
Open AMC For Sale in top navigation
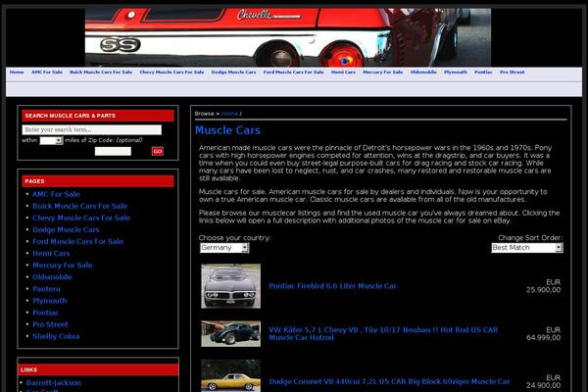[x=47, y=72]
